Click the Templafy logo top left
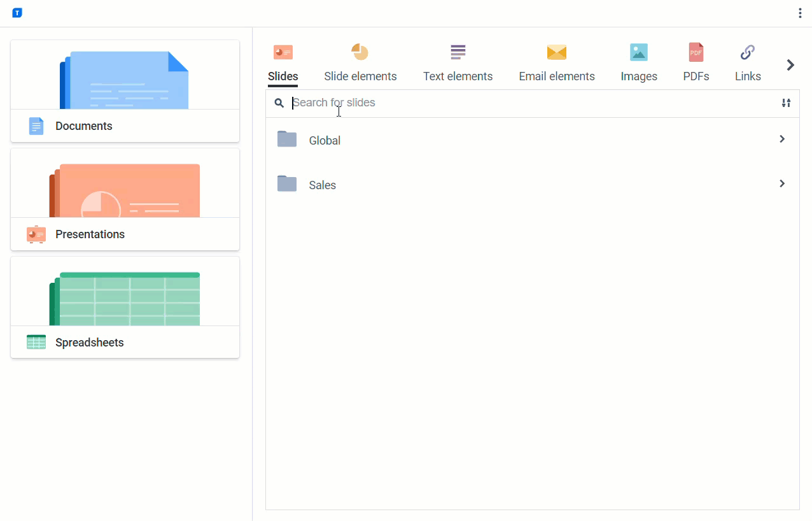This screenshot has height=521, width=812. coord(17,12)
